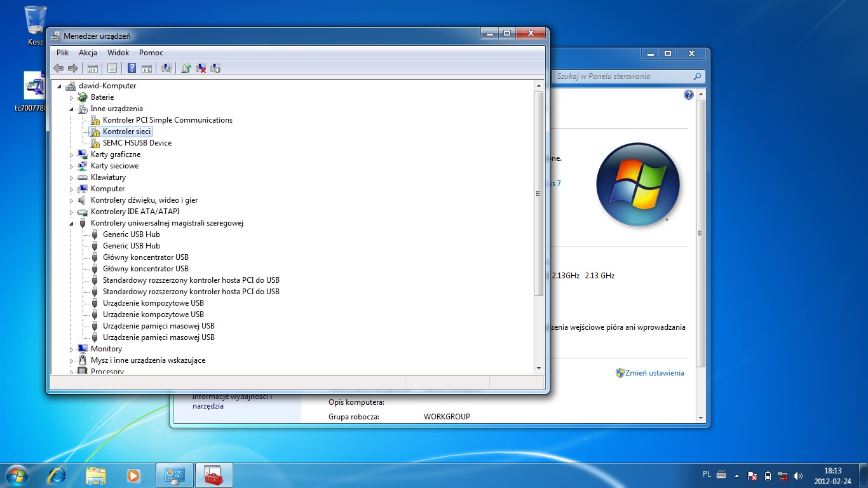
Task: Open the Pomoc menu
Action: coord(151,53)
